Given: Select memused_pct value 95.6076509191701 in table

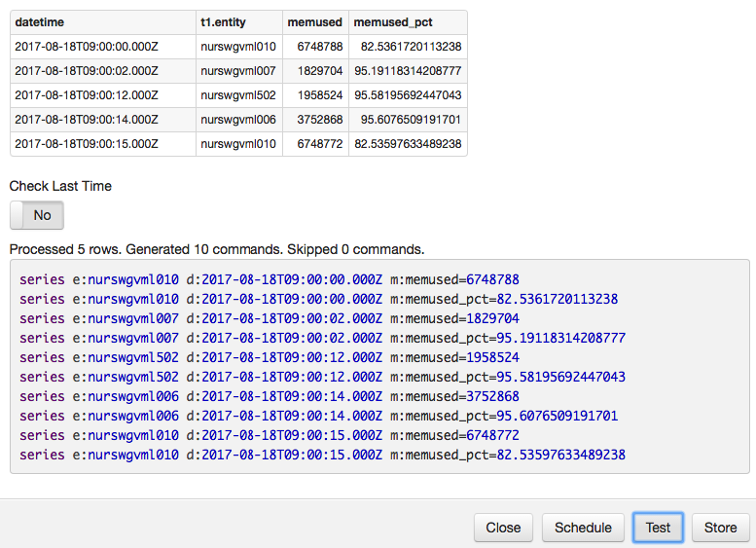Looking at the screenshot, I should point(411,120).
